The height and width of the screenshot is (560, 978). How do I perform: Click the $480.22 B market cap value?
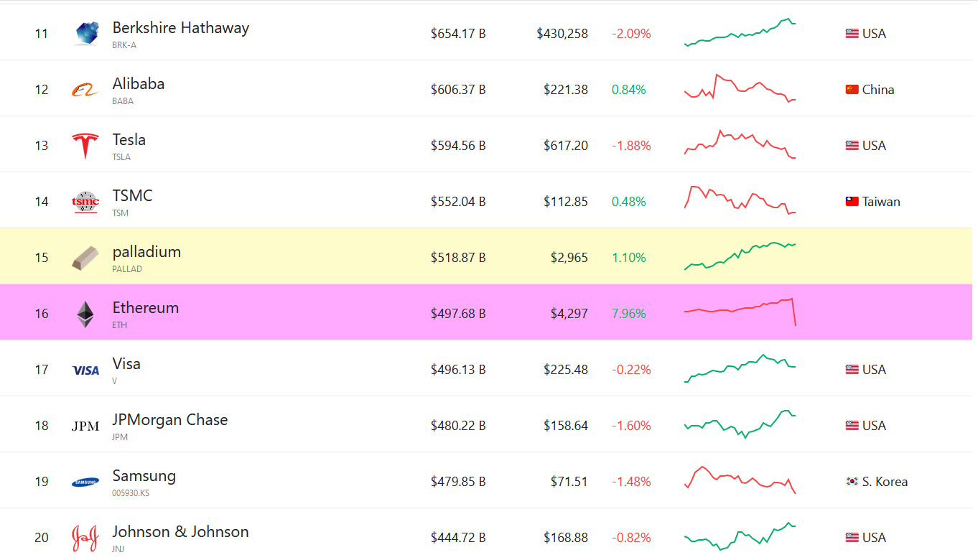point(458,426)
